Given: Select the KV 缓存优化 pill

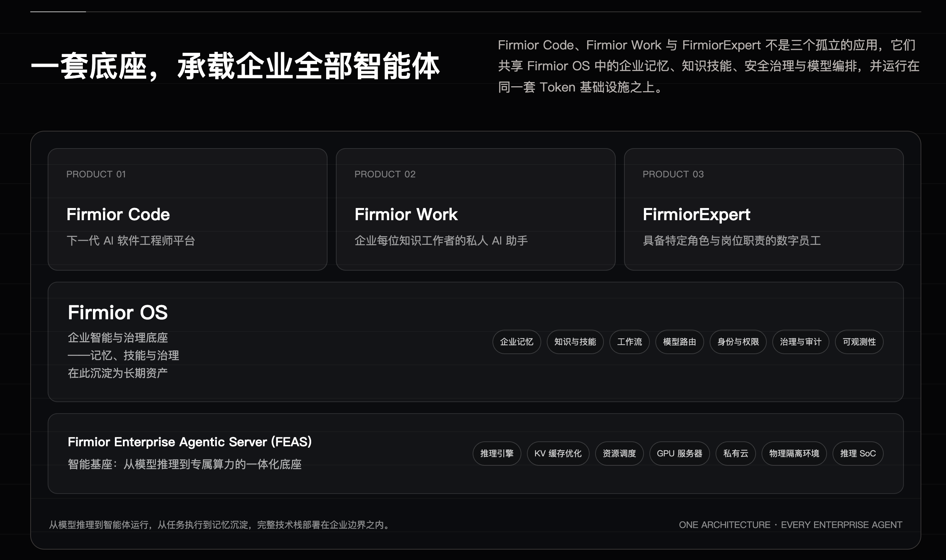Looking at the screenshot, I should tap(558, 454).
